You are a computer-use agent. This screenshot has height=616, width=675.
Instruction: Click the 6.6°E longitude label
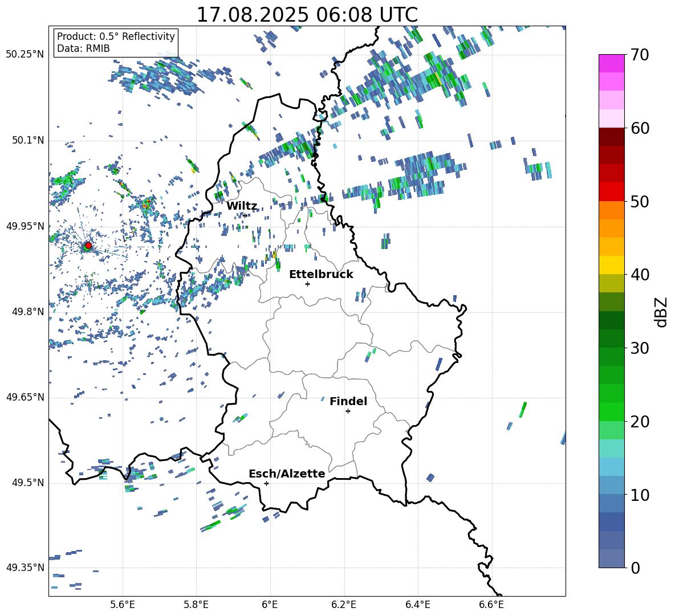click(x=491, y=605)
